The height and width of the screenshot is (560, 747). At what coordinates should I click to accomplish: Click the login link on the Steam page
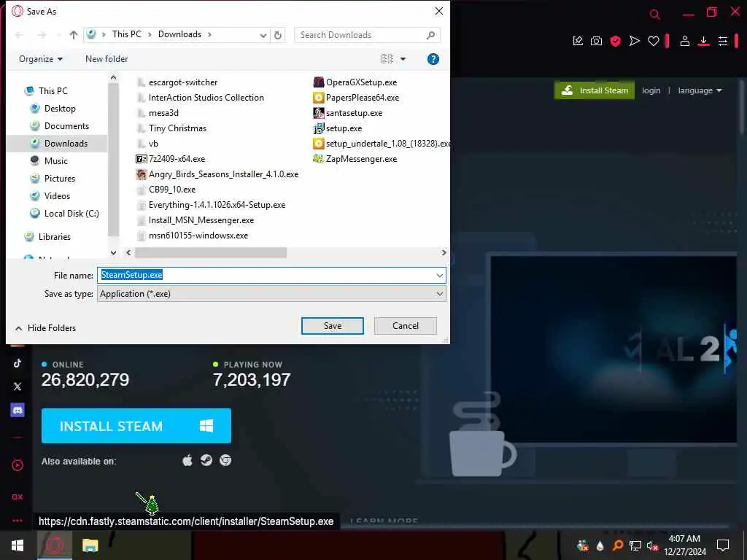click(651, 90)
